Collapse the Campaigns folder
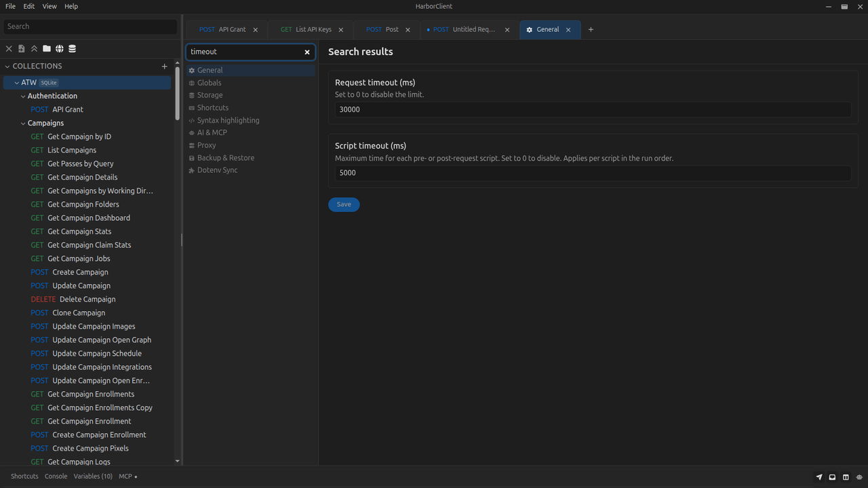The image size is (868, 488). click(23, 123)
